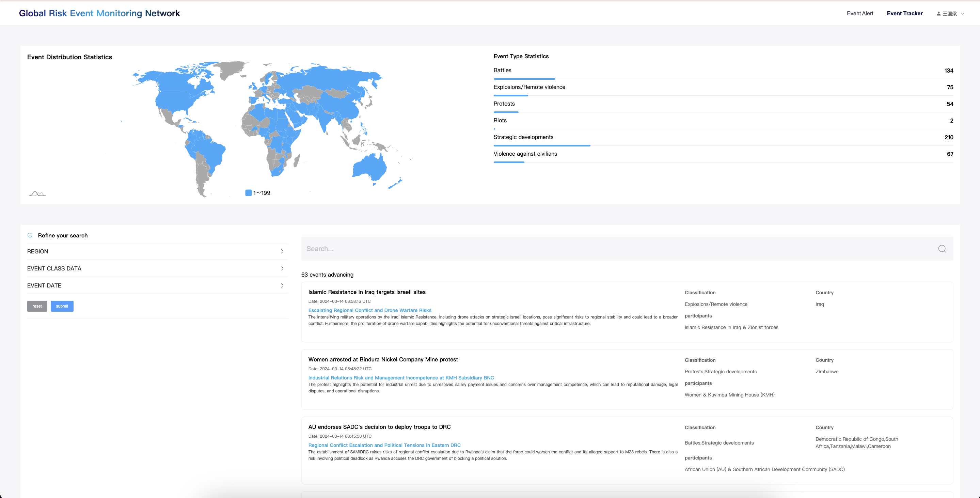
Task: Click participants Women & Kuvimba Mining House (KMH)
Action: coord(729,395)
